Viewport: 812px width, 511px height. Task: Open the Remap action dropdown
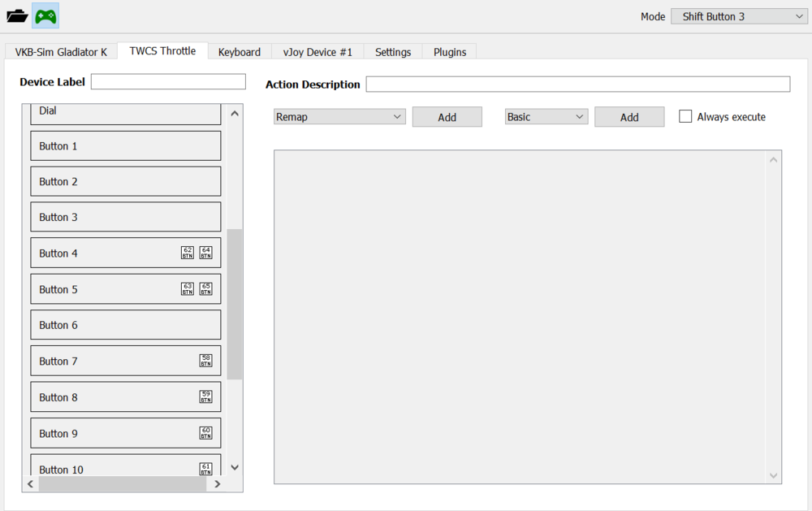click(x=339, y=117)
